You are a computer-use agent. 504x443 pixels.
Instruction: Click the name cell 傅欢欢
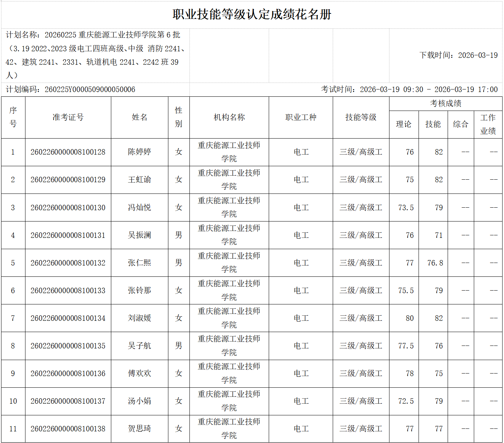pos(140,373)
